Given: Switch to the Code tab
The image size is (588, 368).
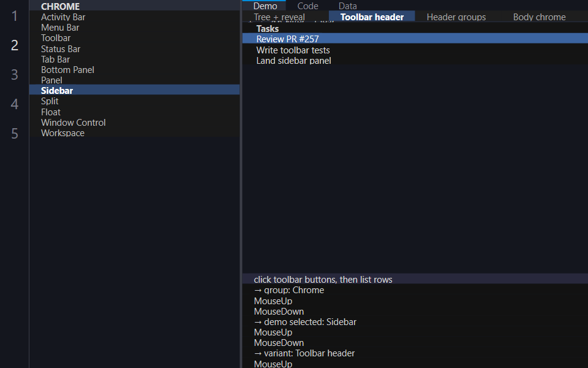Looking at the screenshot, I should [307, 6].
